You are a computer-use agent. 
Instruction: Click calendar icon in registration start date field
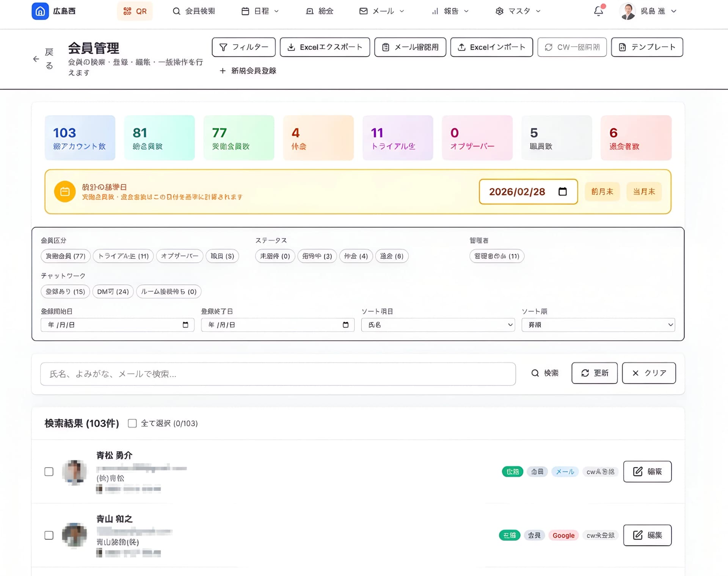pos(185,325)
